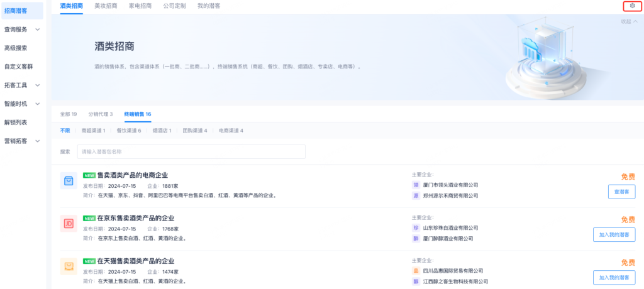Filter by 餐饮渠道 6
This screenshot has height=289, width=644.
[129, 131]
